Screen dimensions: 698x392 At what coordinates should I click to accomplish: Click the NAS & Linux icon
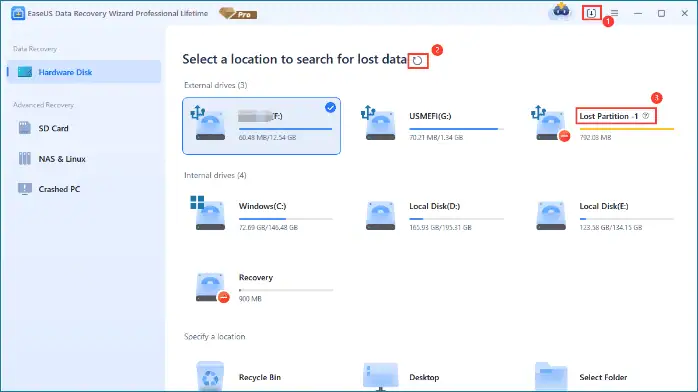(x=24, y=158)
